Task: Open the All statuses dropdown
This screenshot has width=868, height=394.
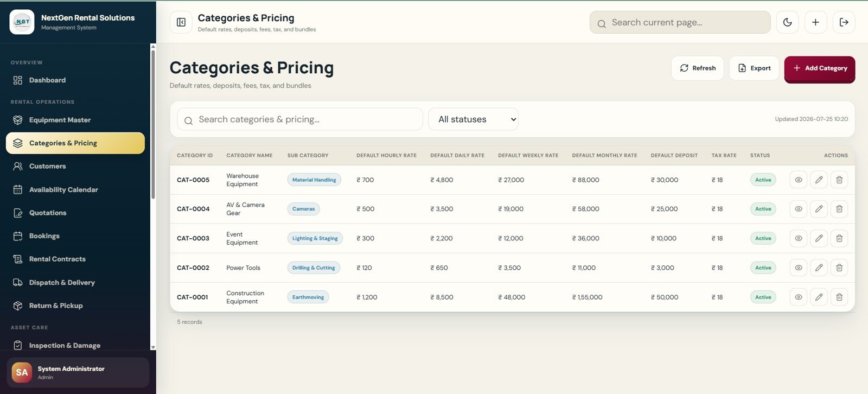Action: [x=473, y=119]
